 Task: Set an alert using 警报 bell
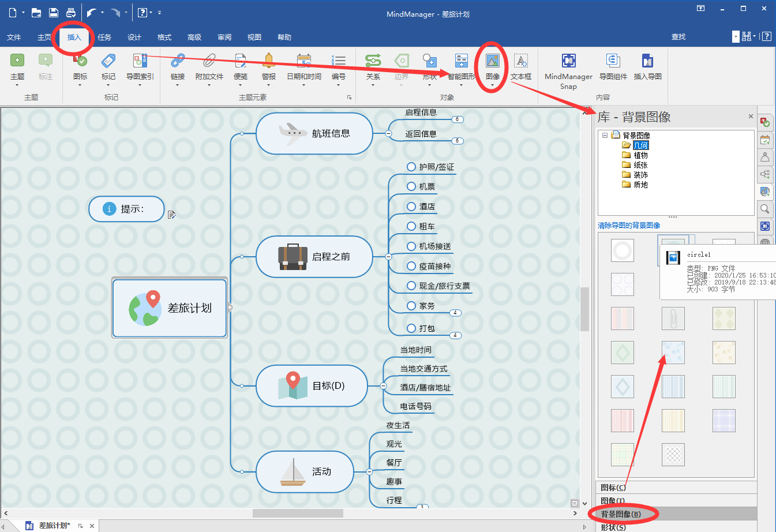point(269,66)
